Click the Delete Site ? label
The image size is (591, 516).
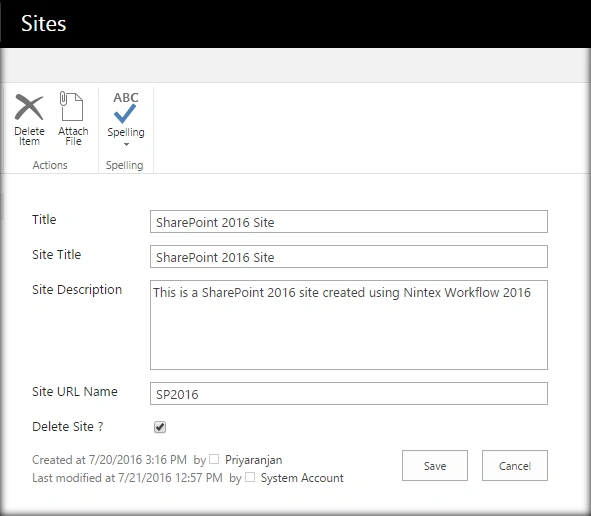click(x=67, y=427)
